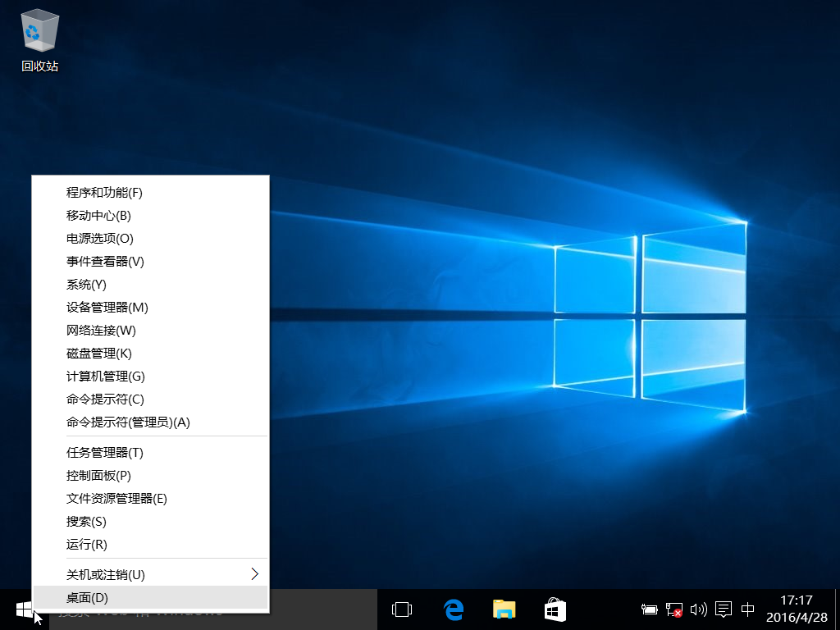This screenshot has width=840, height=630.
Task: Open Task View in the taskbar
Action: click(402, 609)
